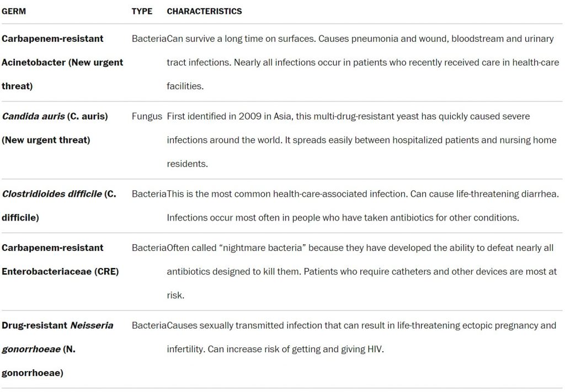Click the CHARACTERISTICS column header
565x392 pixels.
[x=204, y=11]
